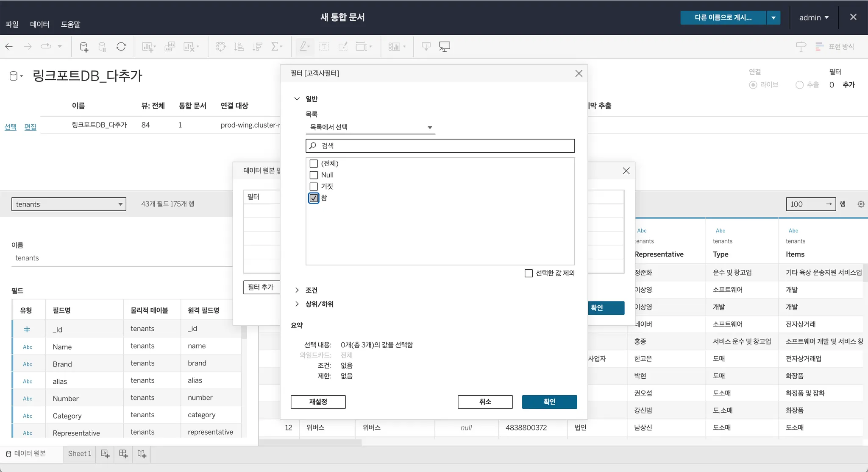This screenshot has height=472, width=868.
Task: Check the (전체) checkbox
Action: point(314,164)
